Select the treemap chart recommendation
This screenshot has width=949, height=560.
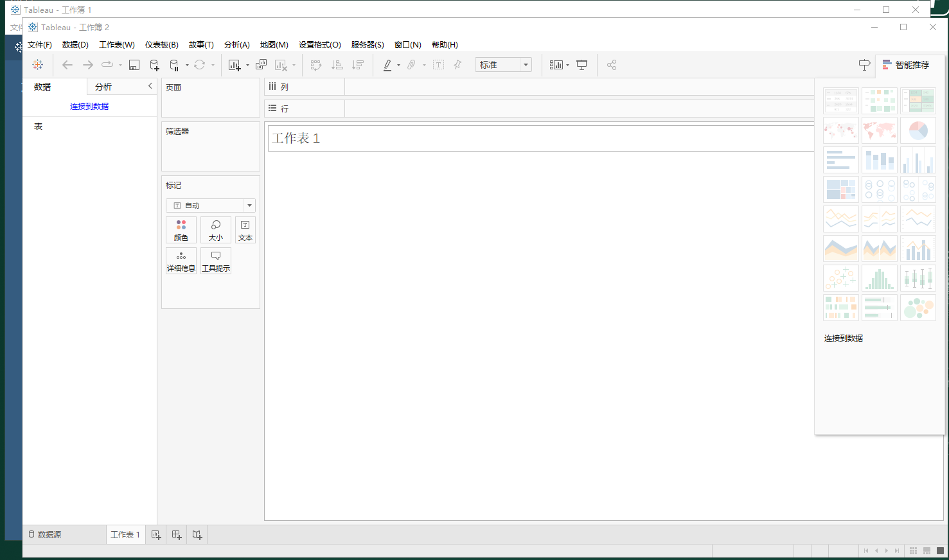(x=841, y=189)
